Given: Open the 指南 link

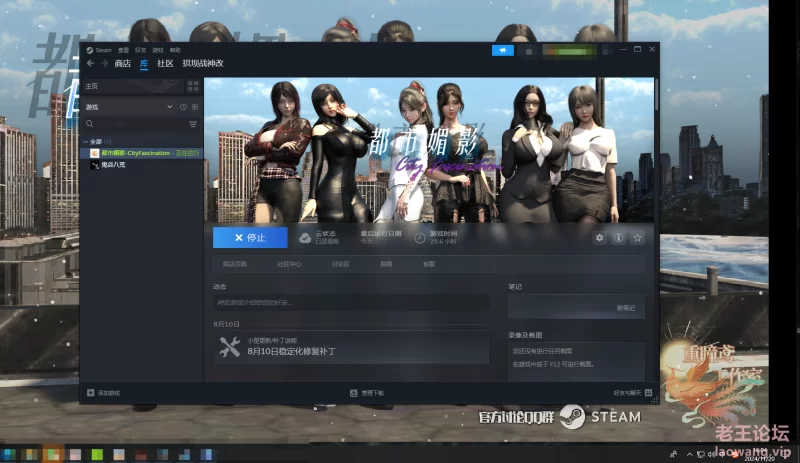Looking at the screenshot, I should [x=386, y=264].
